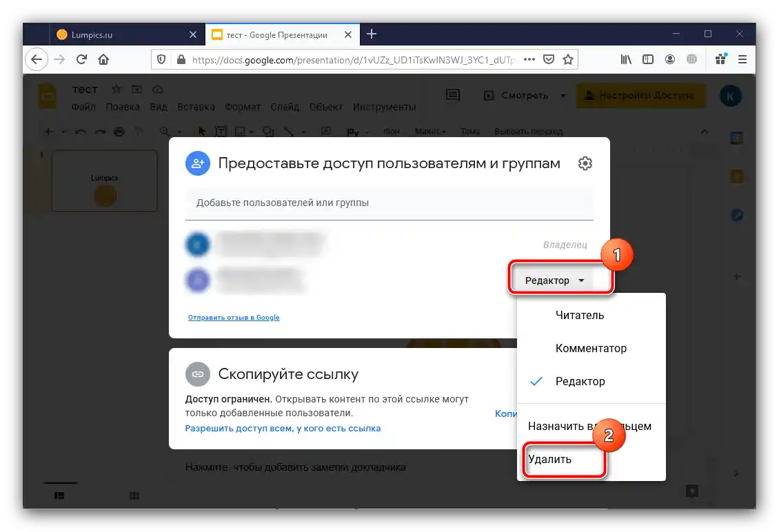779x532 pixels.
Task: Open the comment history icon
Action: click(x=453, y=95)
